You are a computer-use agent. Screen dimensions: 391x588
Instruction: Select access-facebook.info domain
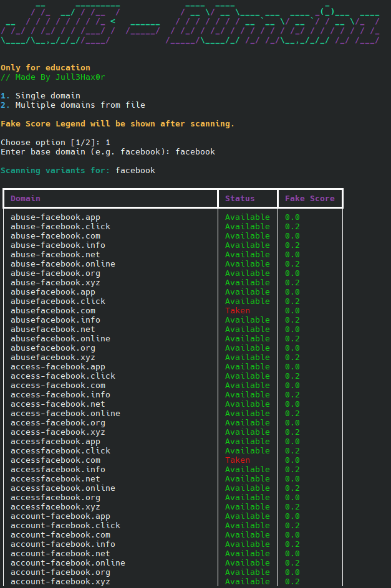point(60,395)
